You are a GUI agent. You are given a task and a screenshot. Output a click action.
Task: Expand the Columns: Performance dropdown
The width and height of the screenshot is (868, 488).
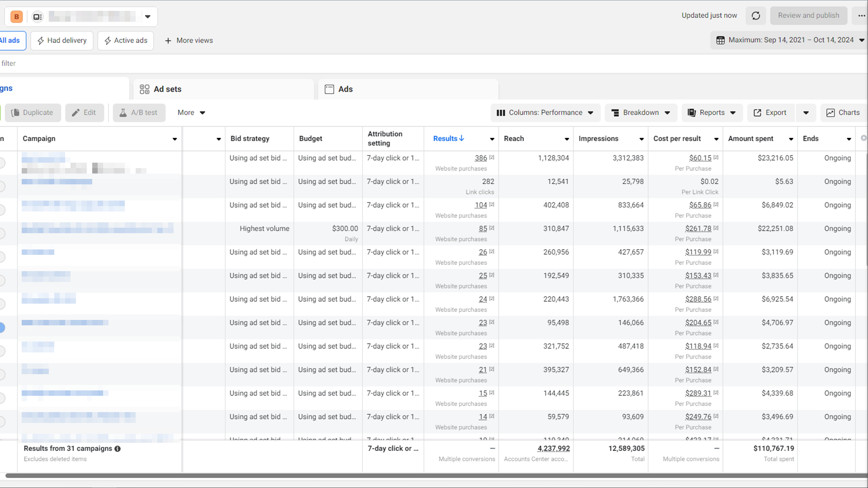545,113
